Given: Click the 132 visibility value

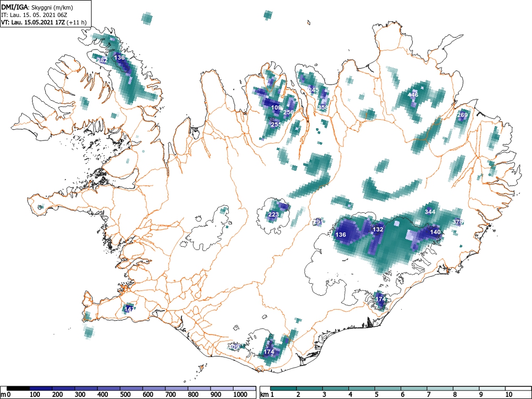Looking at the screenshot, I should [x=378, y=229].
